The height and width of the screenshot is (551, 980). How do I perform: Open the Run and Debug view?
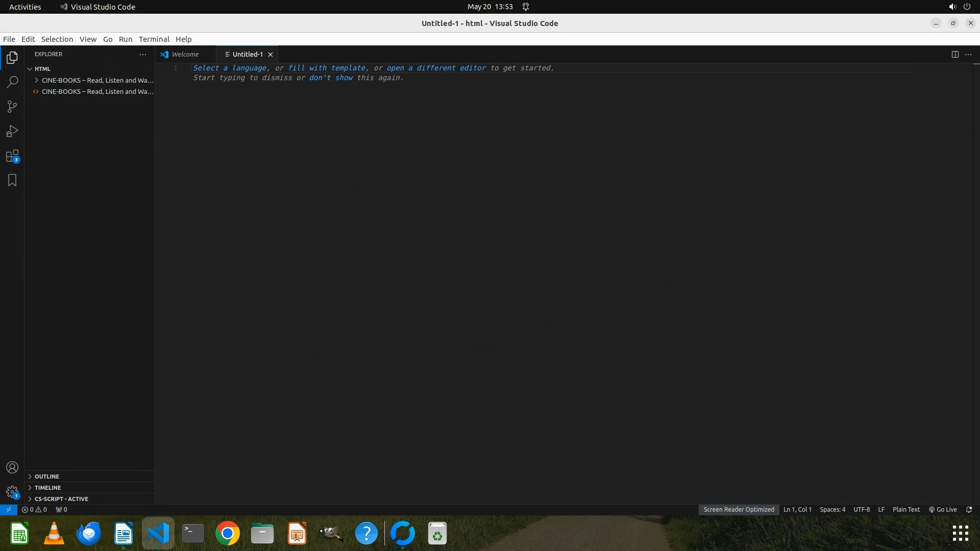[12, 132]
